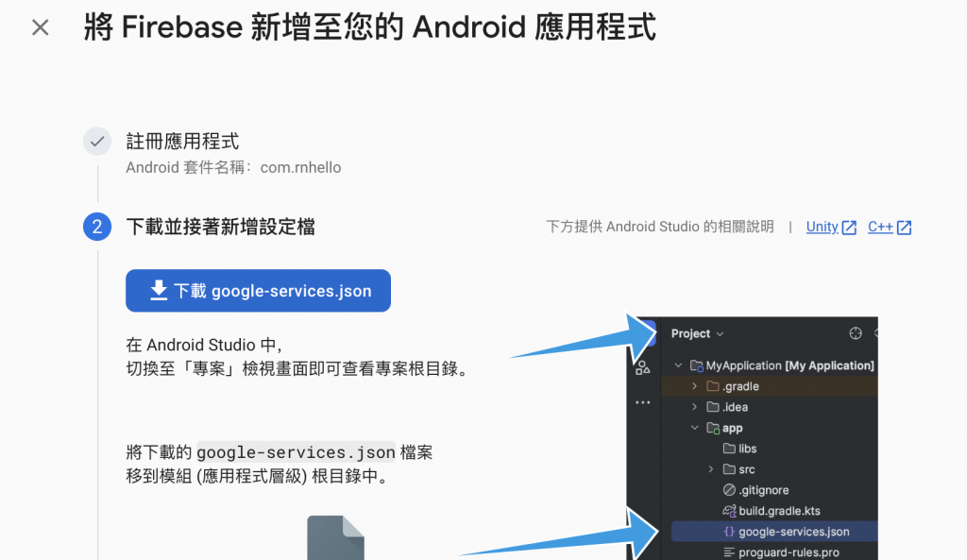Click the 切換至「專案」檢視畫面 instruction text
This screenshot has height=560, width=967.
[298, 369]
